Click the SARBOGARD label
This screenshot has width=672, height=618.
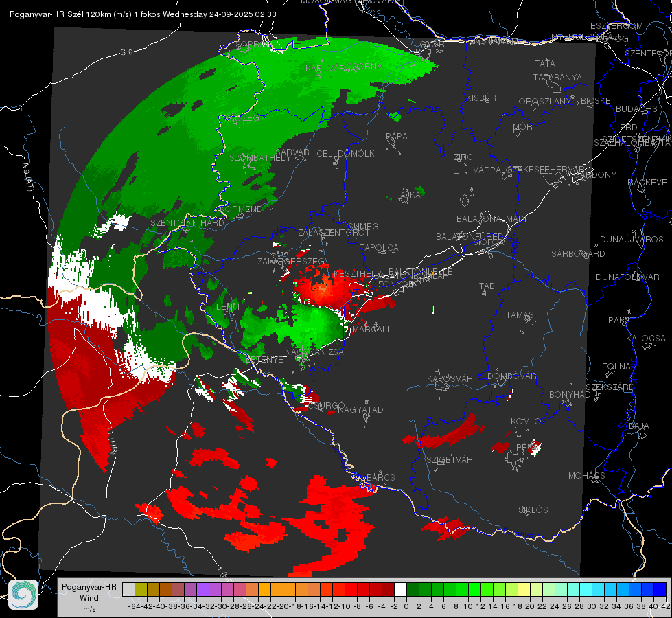[x=578, y=253]
